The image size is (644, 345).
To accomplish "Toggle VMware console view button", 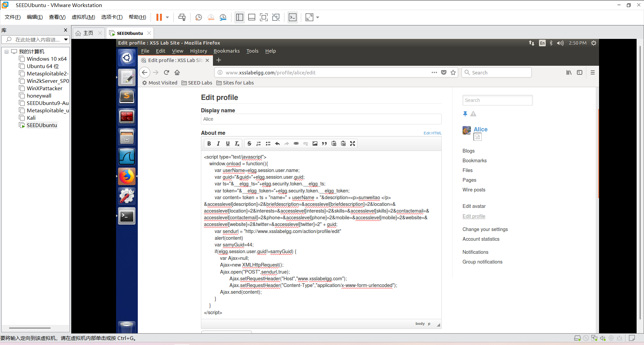I will (x=292, y=17).
